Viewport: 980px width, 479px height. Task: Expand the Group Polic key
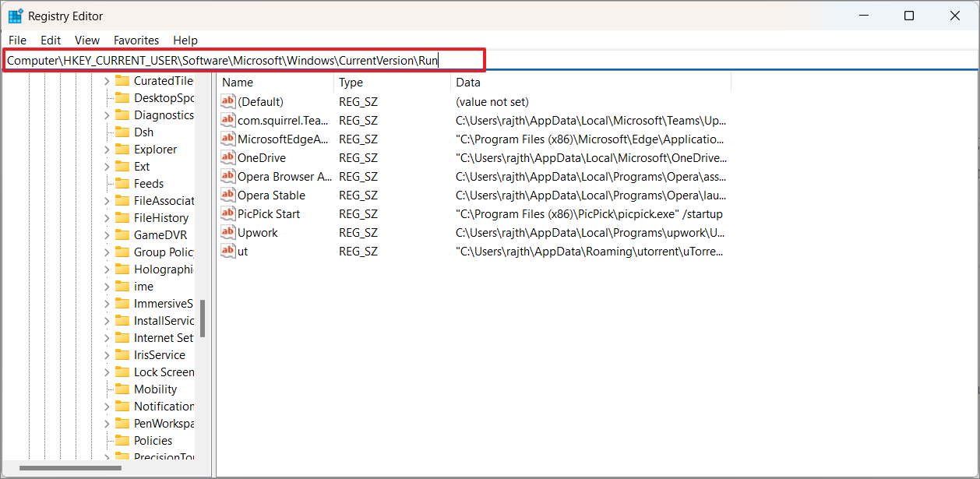point(107,252)
